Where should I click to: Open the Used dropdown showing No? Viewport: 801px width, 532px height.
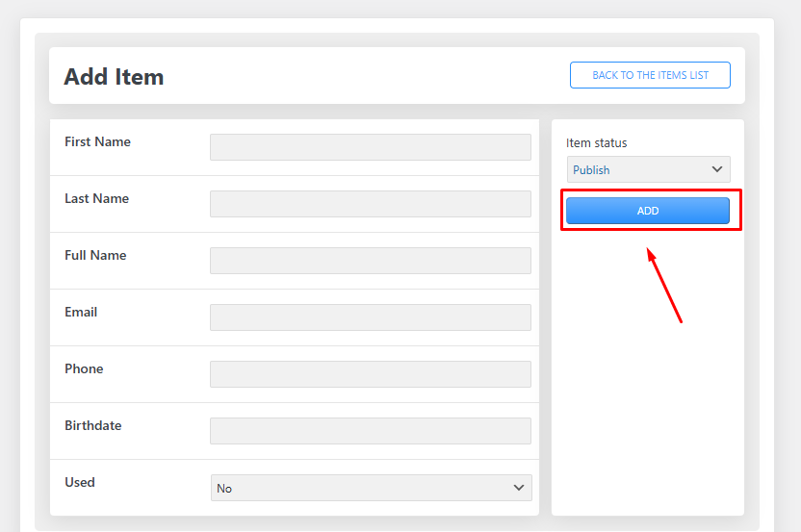[371, 488]
